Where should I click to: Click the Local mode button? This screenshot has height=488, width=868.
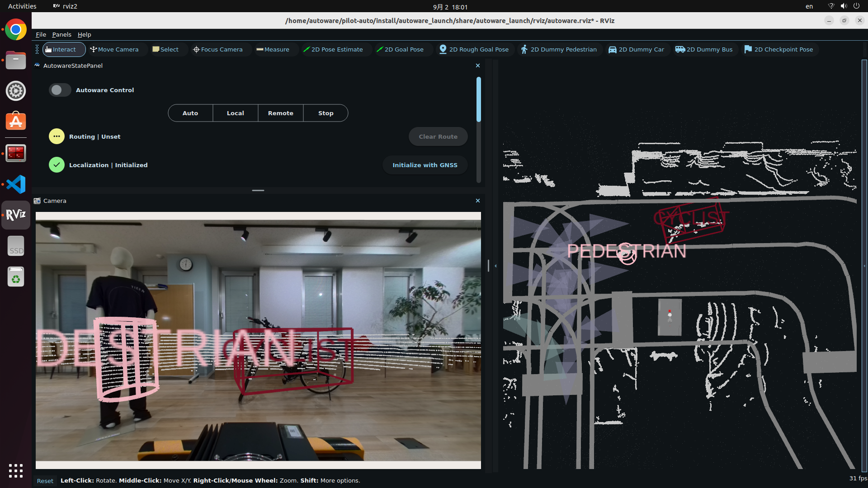(236, 113)
